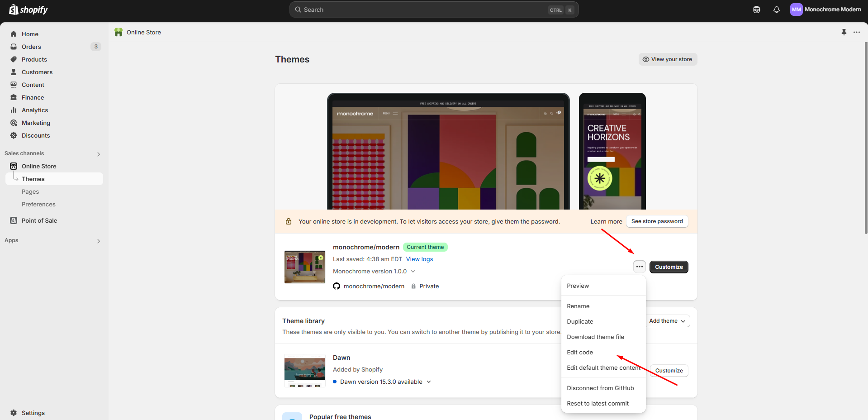Click the Online Store breadcrumb icon

click(119, 32)
